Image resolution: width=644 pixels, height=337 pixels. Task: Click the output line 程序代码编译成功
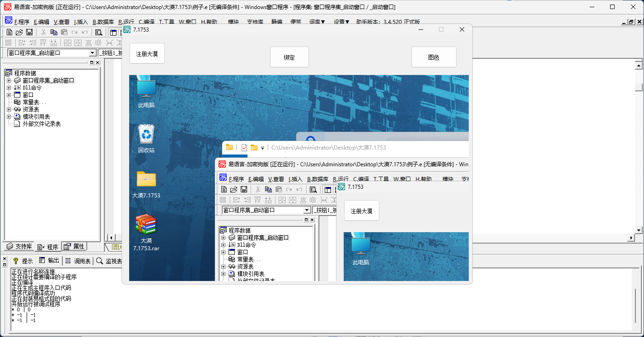(x=33, y=294)
